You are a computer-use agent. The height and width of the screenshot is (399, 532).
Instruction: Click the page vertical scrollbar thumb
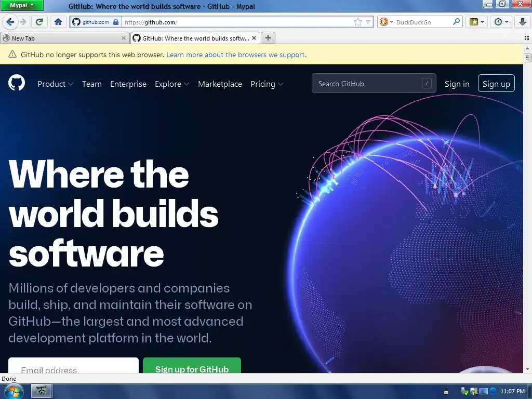pyautogui.click(x=527, y=58)
